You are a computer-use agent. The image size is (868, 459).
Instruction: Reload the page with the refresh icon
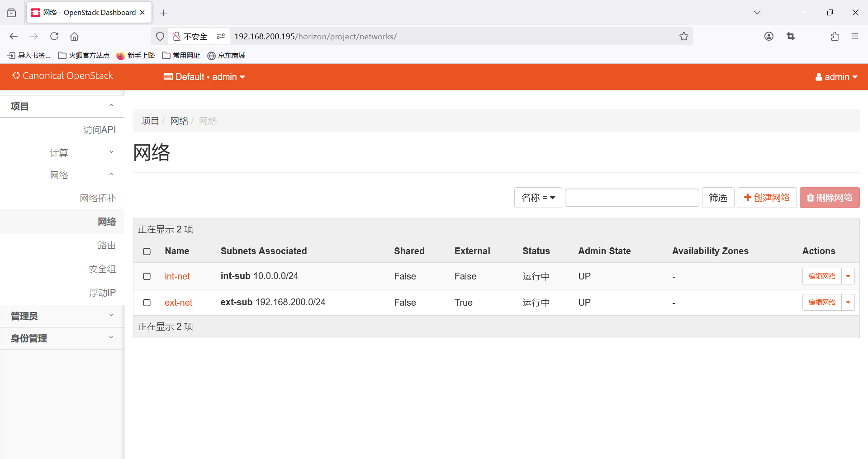point(54,36)
